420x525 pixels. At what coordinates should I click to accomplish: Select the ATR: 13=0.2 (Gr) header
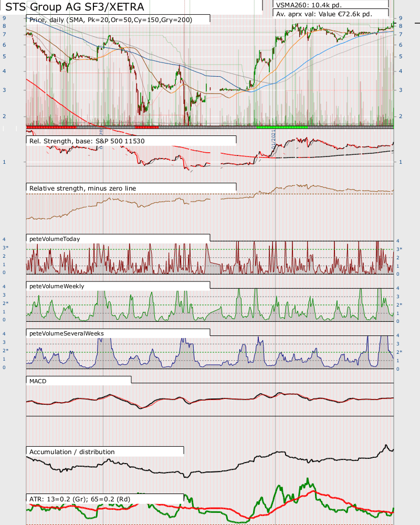point(80,499)
